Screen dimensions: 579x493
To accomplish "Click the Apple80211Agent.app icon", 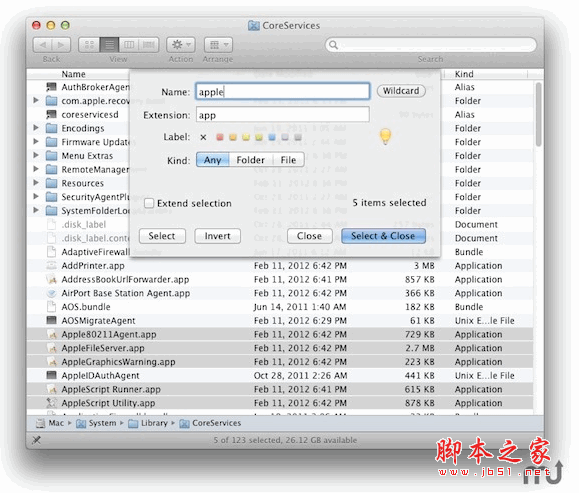I will (51, 334).
